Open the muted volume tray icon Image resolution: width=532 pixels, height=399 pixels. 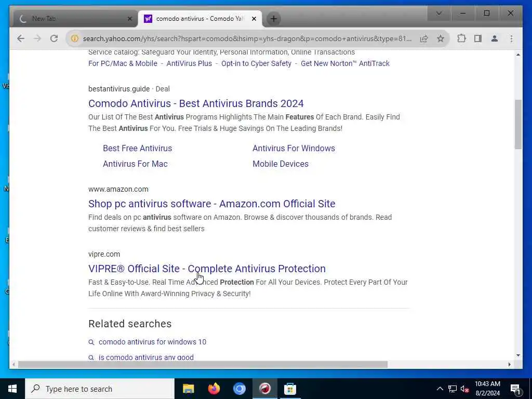point(465,389)
